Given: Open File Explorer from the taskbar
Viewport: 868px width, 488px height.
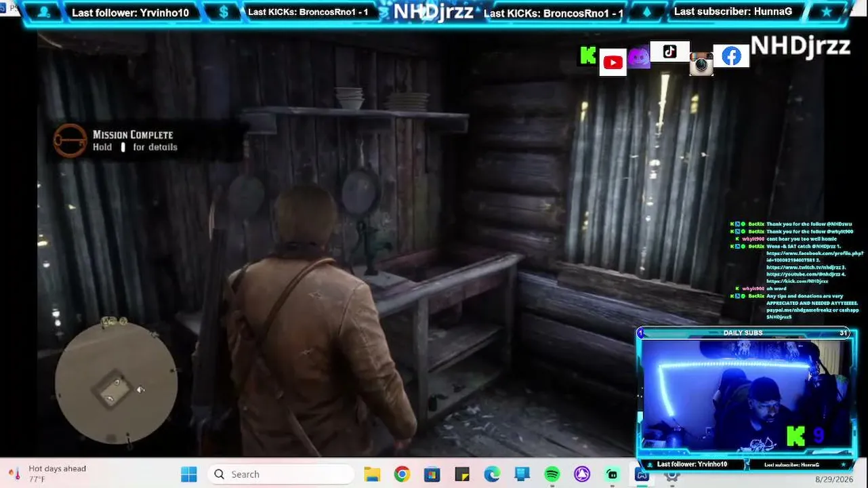Looking at the screenshot, I should pos(372,474).
